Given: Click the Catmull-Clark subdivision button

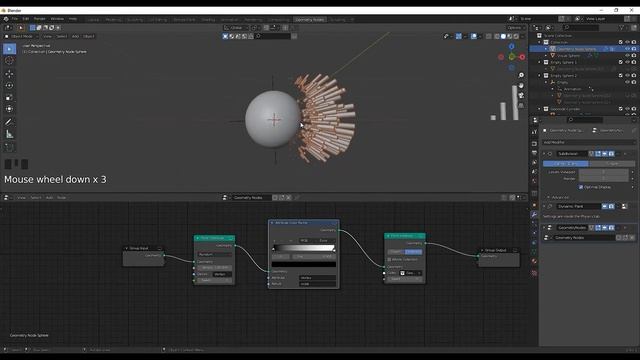Looking at the screenshot, I should pos(565,164).
